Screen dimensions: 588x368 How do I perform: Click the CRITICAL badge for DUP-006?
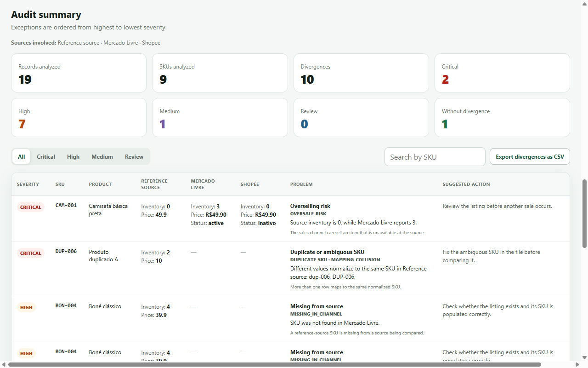[x=31, y=253]
